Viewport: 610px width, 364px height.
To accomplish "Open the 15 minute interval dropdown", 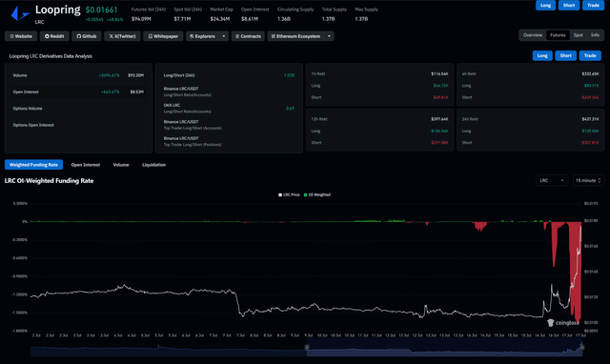I will coord(588,180).
